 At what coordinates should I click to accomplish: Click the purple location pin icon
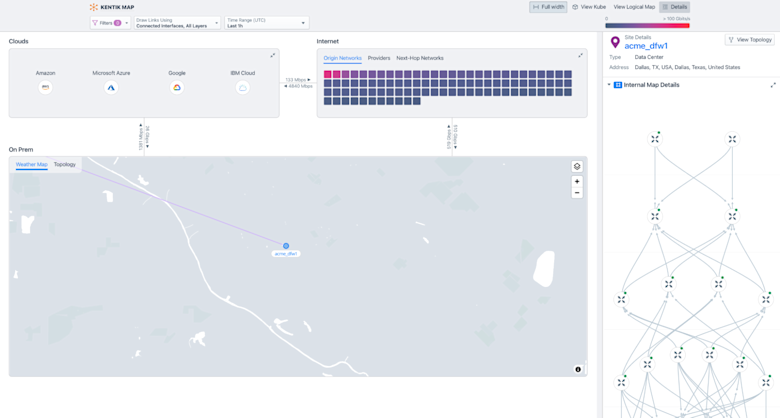point(615,42)
